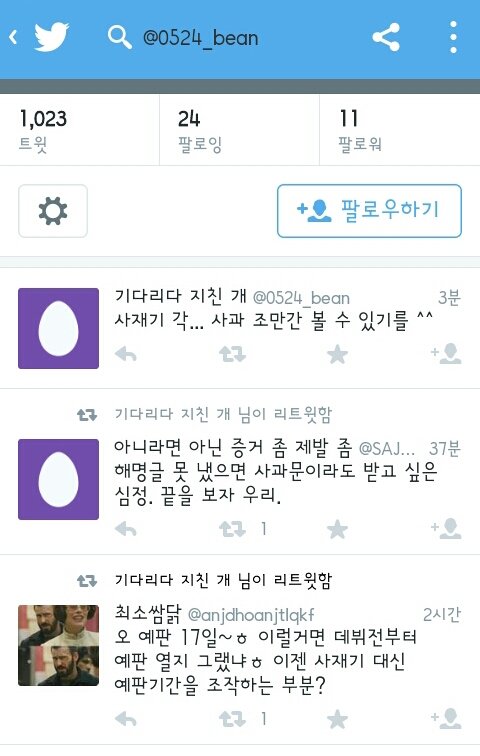Open the 24 팔로잉 list
Image resolution: width=480 pixels, height=756 pixels.
click(240, 130)
